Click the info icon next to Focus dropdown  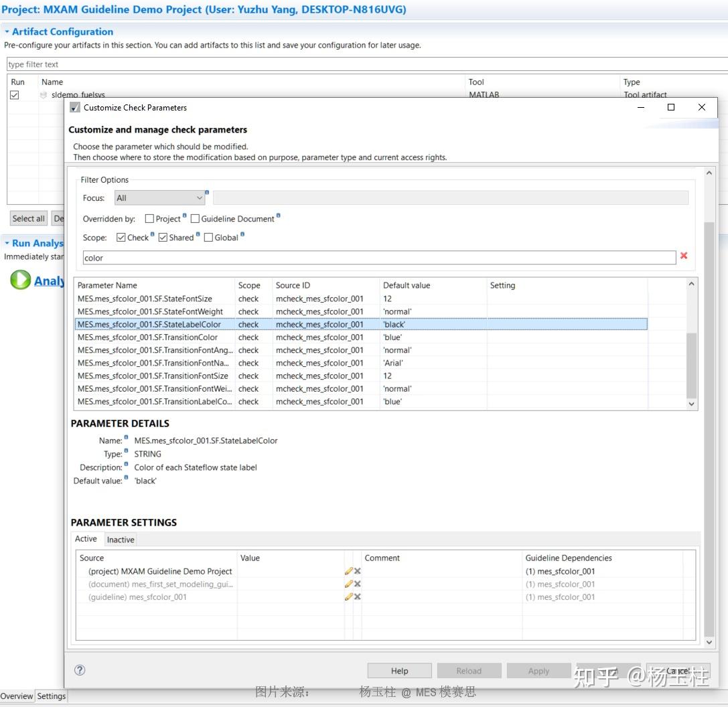click(x=206, y=192)
